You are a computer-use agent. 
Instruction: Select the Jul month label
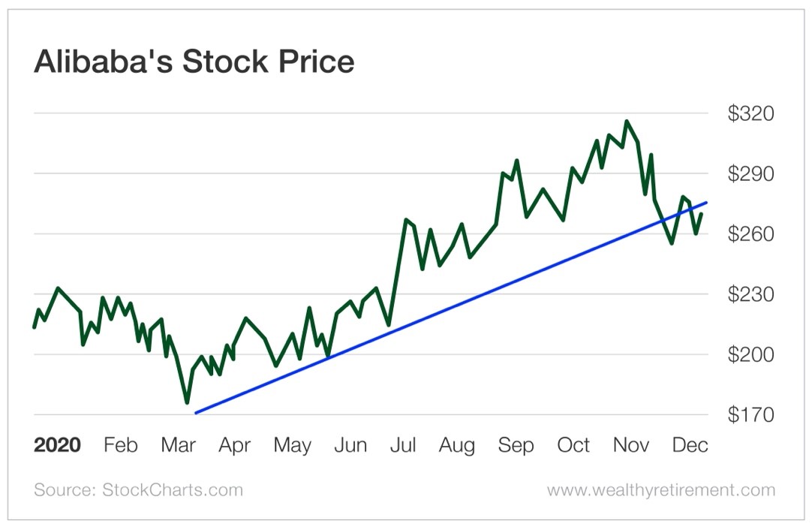coord(403,445)
